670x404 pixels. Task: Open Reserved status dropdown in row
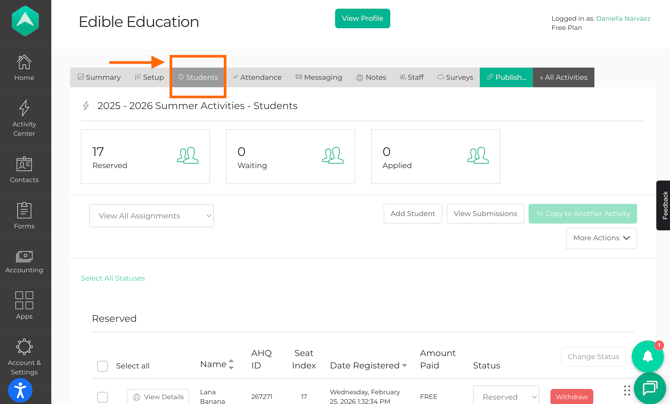coord(505,397)
